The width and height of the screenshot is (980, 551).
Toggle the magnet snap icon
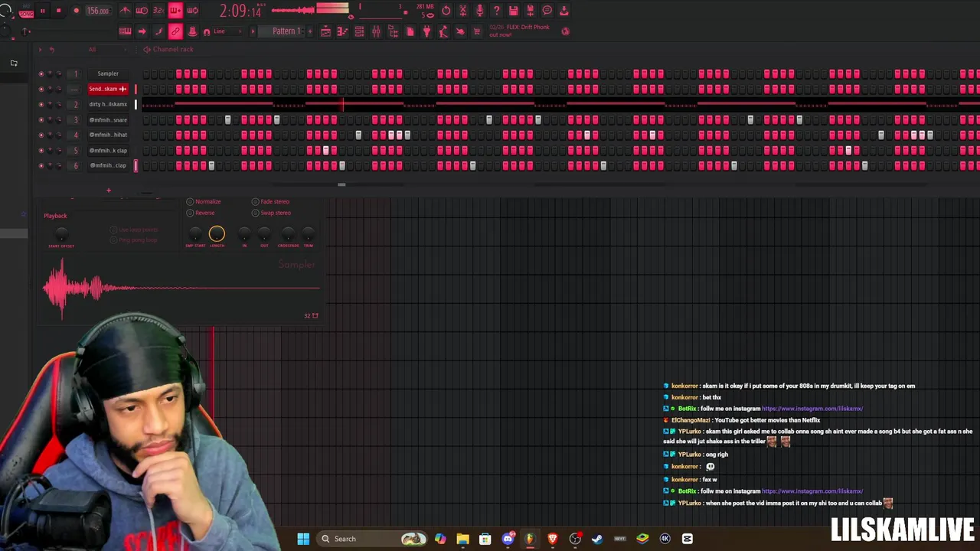point(207,31)
